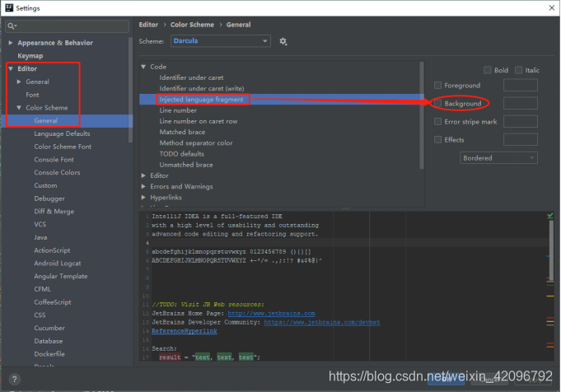Click the IntelliJ icon in title bar
The image size is (561, 392).
pos(9,8)
